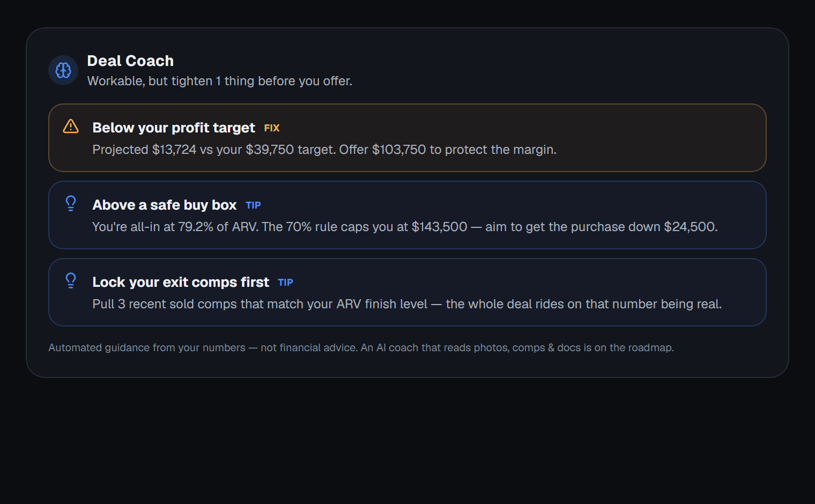Click the Deal Coach brain icon
The height and width of the screenshot is (504, 815).
63,70
